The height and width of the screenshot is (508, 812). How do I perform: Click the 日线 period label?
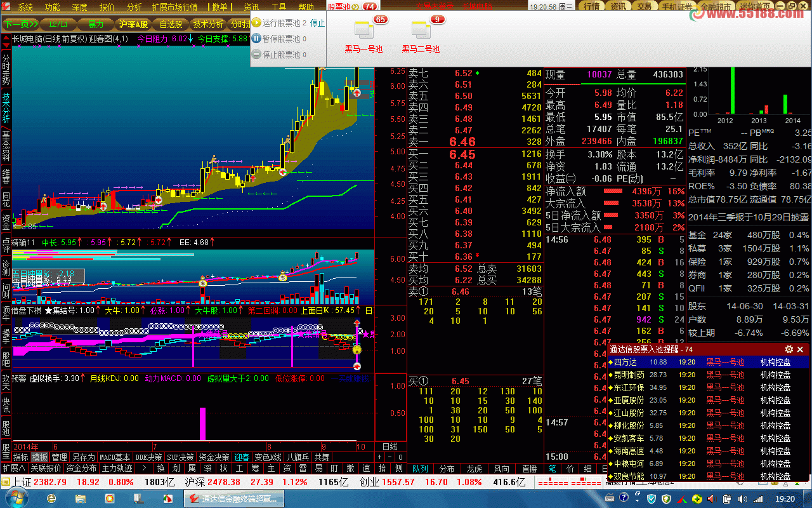390,446
